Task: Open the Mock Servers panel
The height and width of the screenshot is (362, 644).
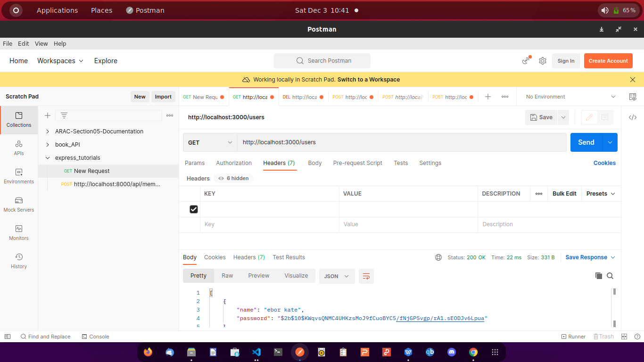Action: tap(18, 204)
